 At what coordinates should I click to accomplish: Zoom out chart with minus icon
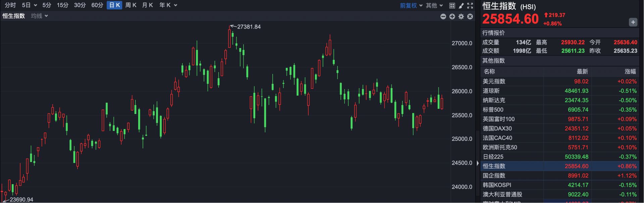tap(443, 16)
